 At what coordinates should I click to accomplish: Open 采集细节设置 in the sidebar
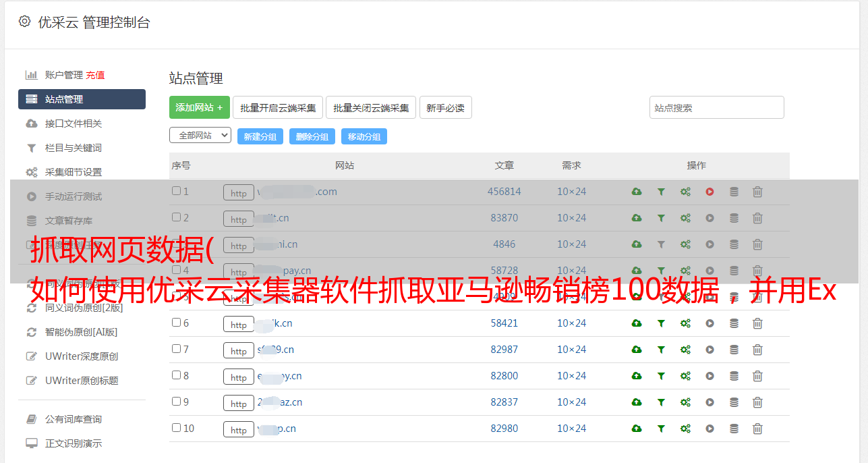coord(74,172)
